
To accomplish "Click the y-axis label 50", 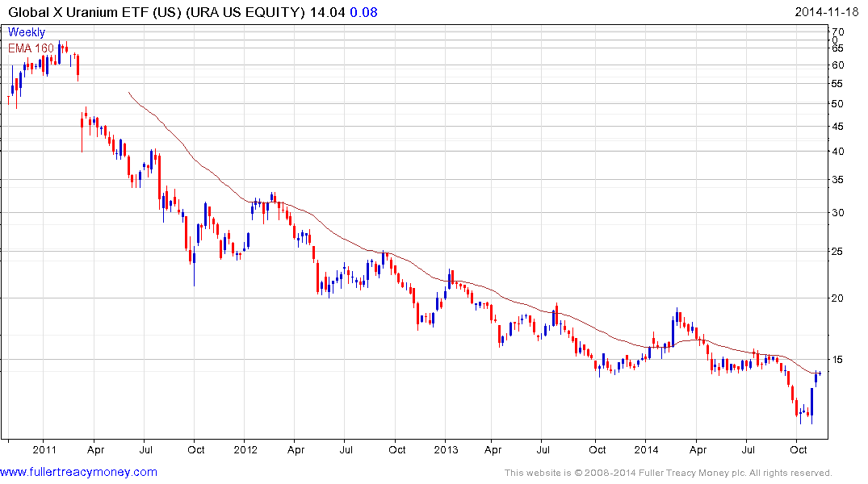I will [x=838, y=104].
